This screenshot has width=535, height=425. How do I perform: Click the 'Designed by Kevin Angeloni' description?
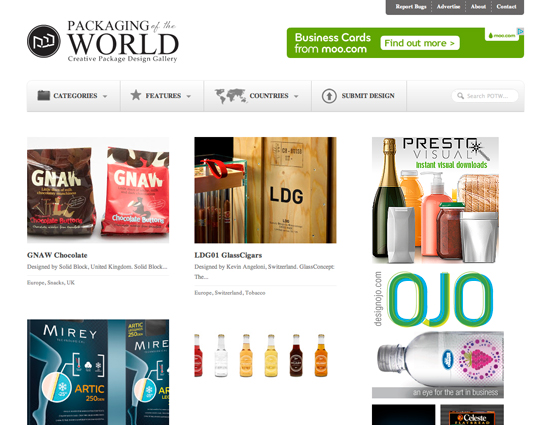(x=264, y=272)
